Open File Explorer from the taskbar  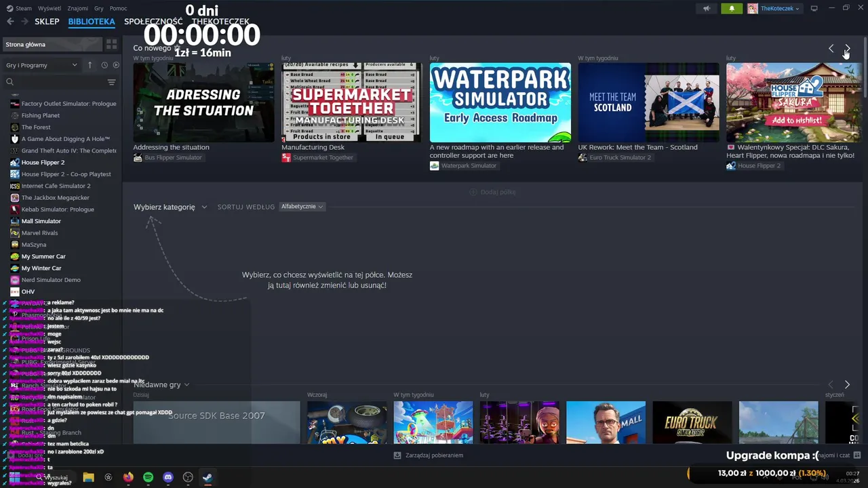pos(88,477)
